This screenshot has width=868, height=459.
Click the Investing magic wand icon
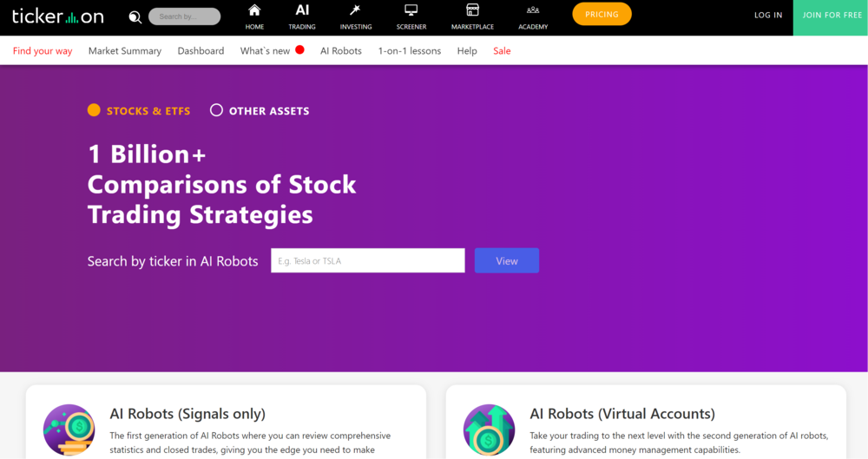click(355, 11)
